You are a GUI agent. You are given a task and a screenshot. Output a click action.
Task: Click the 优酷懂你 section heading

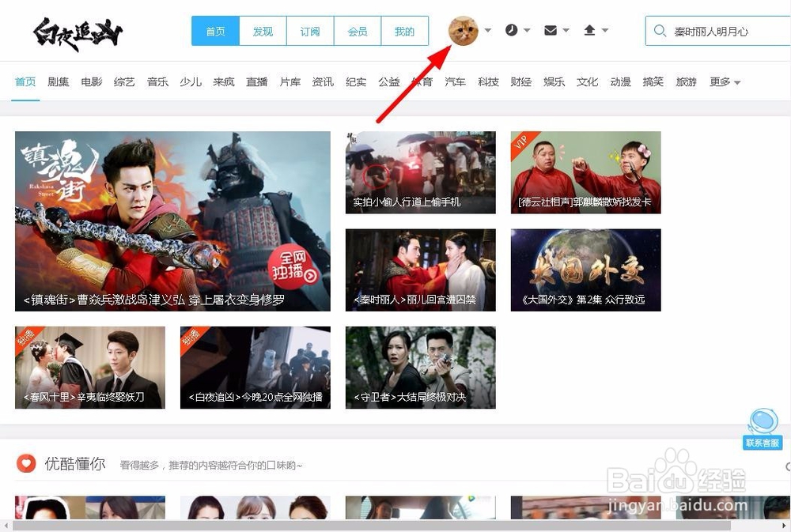tap(75, 463)
